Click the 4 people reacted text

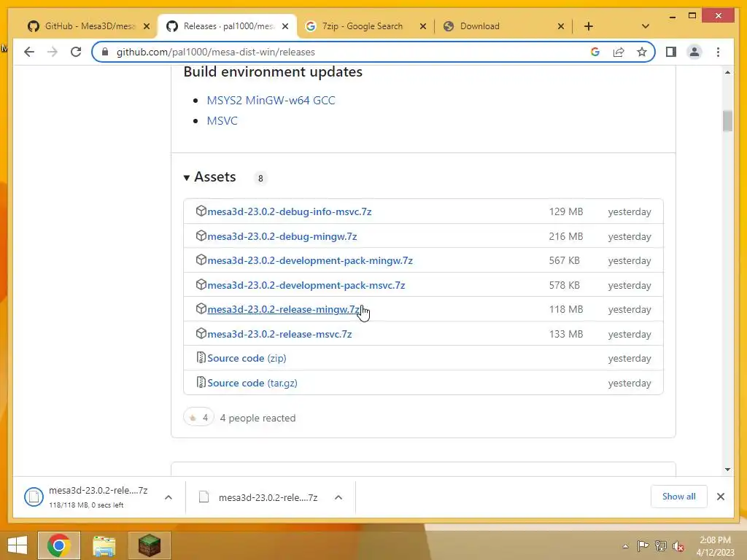(258, 418)
